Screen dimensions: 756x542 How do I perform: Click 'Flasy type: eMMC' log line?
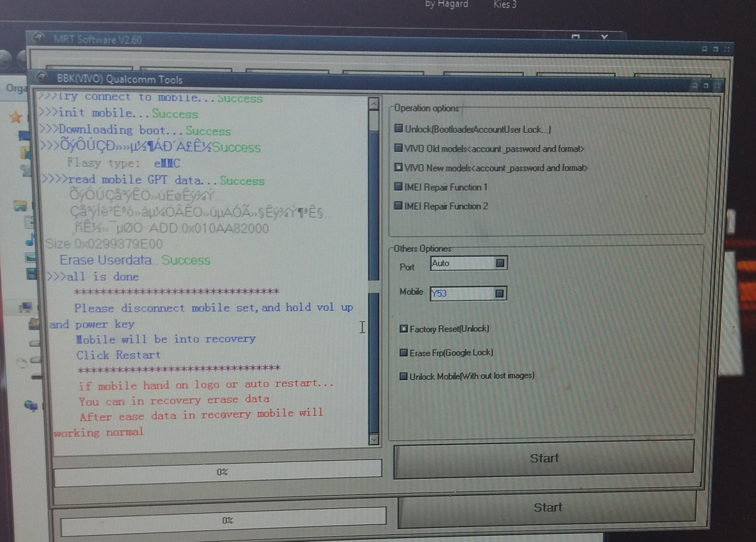click(124, 163)
